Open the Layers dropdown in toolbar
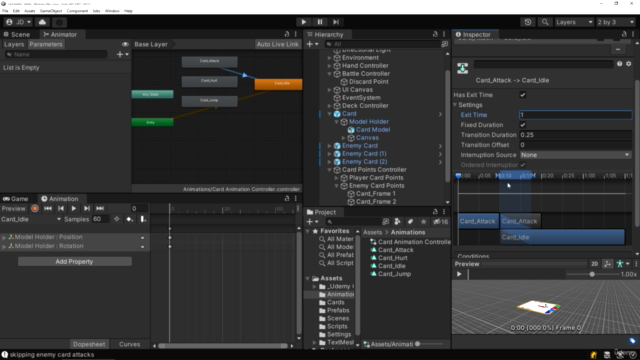Viewport: 640px width, 360px height. point(573,22)
